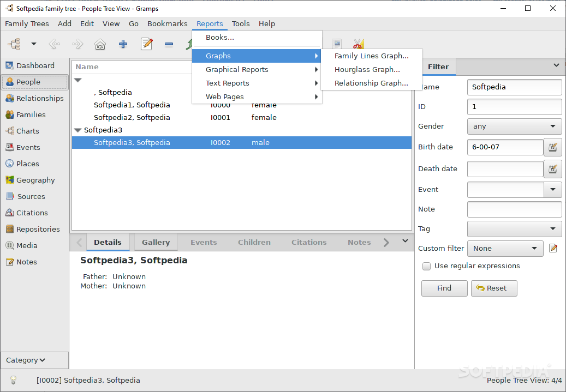Viewport: 566px width, 392px height.
Task: Go forward with the next-person arrow
Action: pos(78,44)
